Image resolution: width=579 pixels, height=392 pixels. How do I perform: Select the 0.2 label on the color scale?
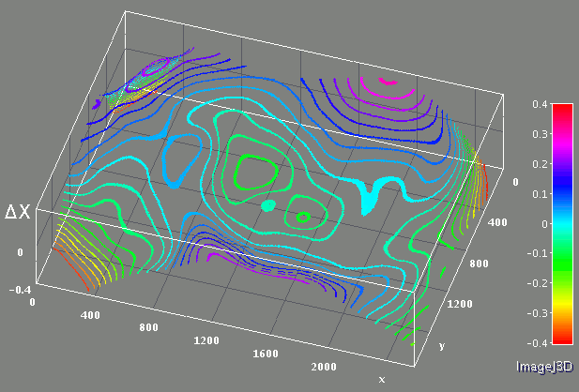(540, 164)
